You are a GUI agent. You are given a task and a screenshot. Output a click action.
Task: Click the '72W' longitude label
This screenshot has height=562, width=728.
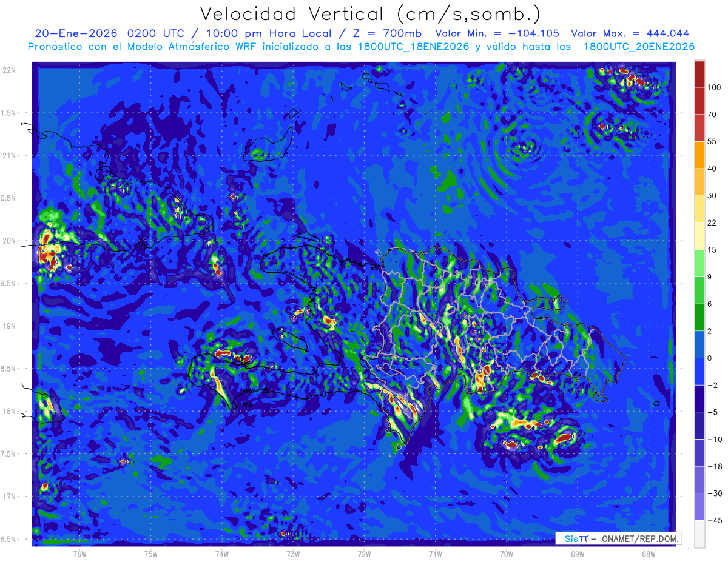364,554
